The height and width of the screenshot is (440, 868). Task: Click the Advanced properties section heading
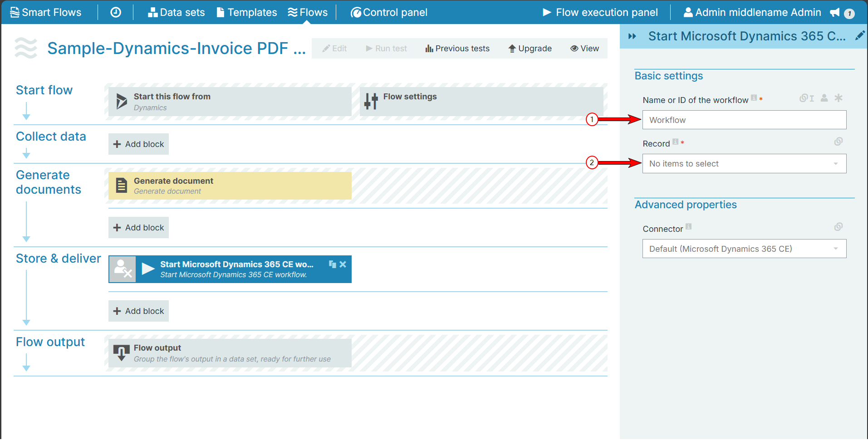click(x=685, y=205)
